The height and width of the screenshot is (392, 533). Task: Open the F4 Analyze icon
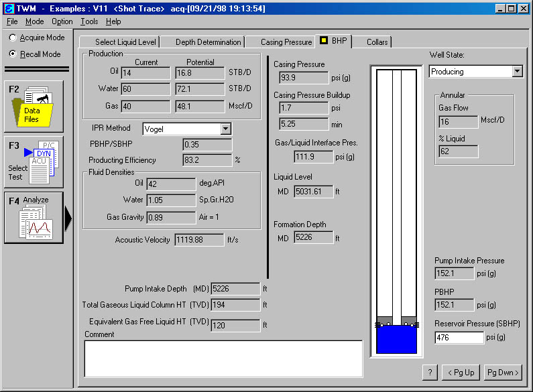(x=34, y=218)
